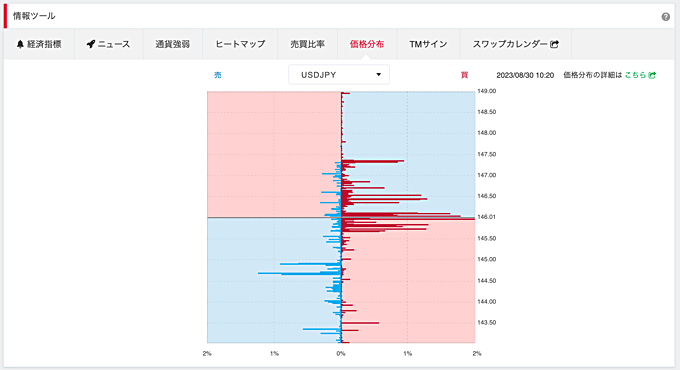Click the longest blue sell bar near 144.70
The image size is (680, 370).
point(299,273)
